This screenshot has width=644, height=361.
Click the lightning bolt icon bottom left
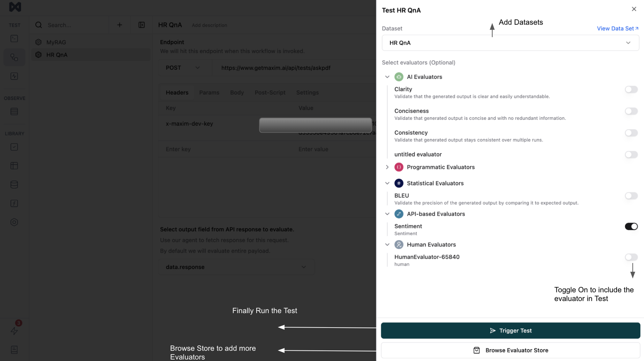(14, 331)
